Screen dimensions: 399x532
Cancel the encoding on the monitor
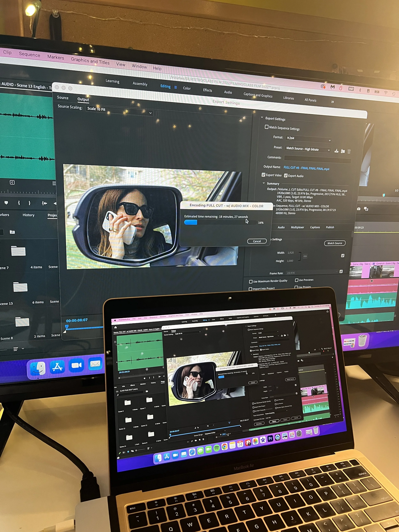click(257, 241)
